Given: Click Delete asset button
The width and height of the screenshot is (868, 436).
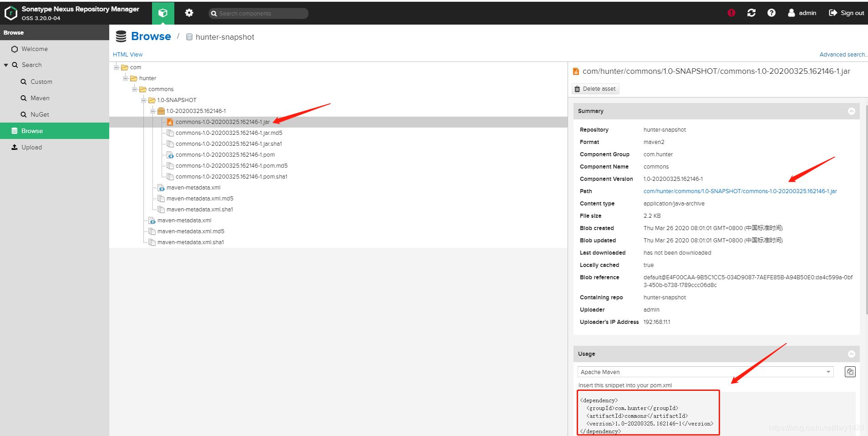Looking at the screenshot, I should 595,89.
